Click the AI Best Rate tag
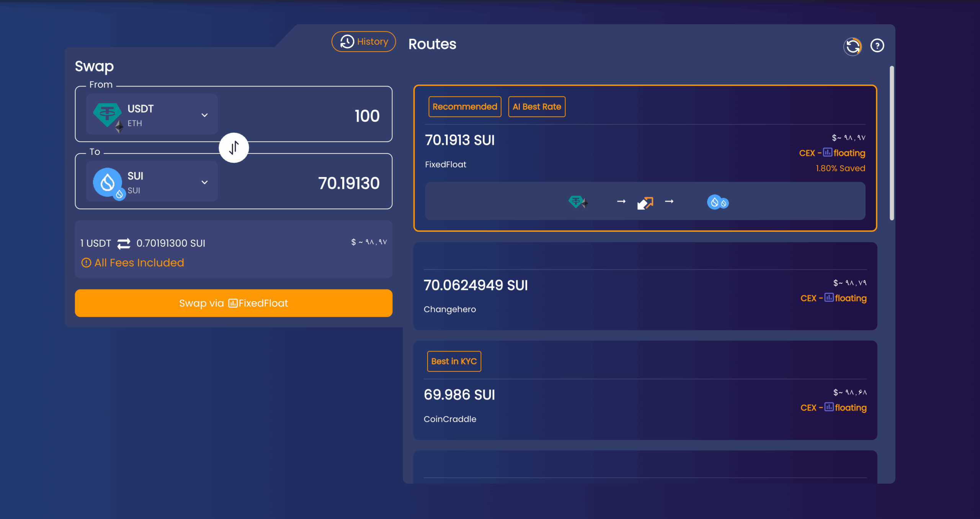The height and width of the screenshot is (519, 980). [537, 107]
